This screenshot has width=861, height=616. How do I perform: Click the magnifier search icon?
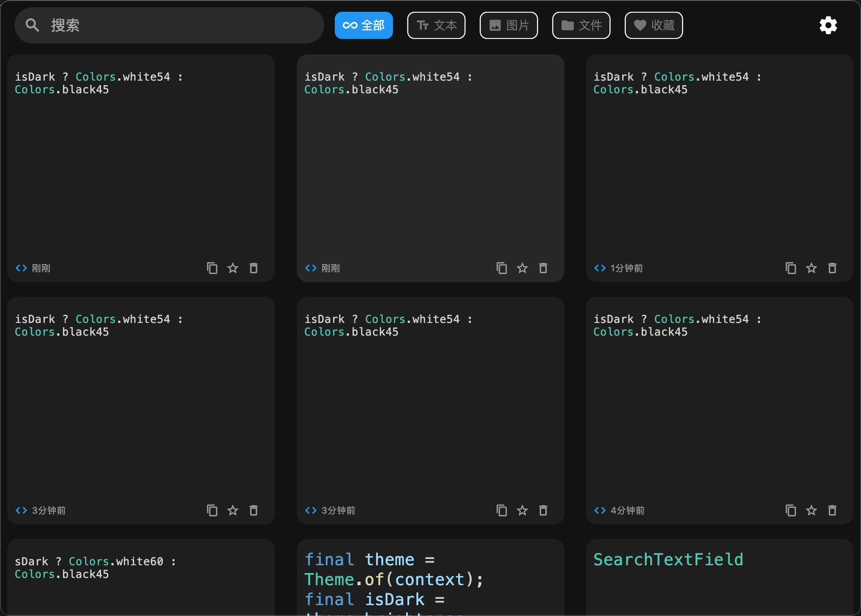click(x=32, y=25)
